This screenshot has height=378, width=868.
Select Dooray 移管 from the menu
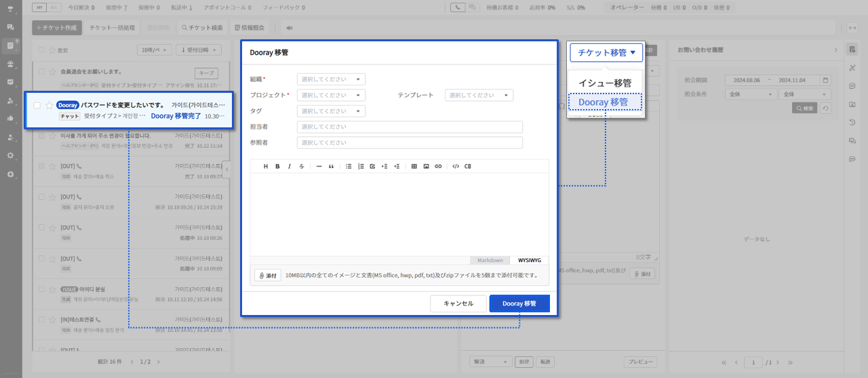[605, 102]
